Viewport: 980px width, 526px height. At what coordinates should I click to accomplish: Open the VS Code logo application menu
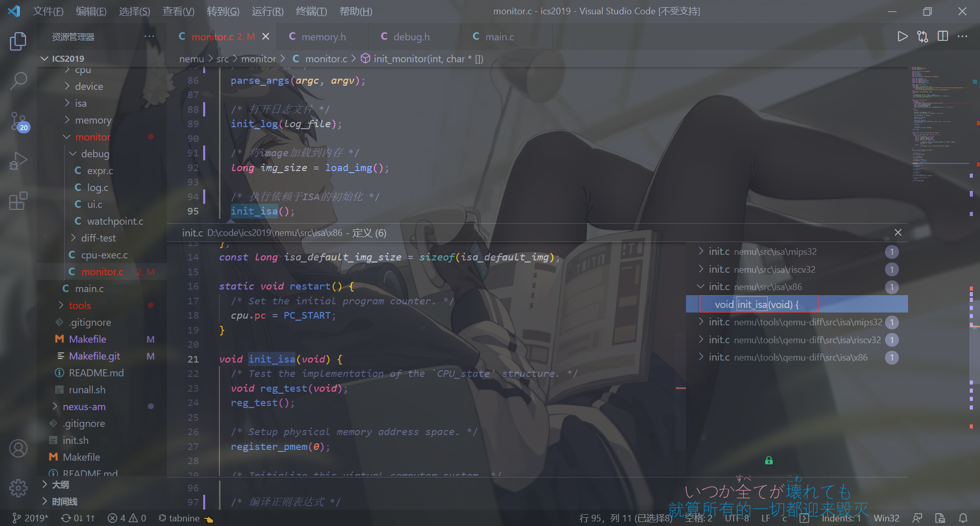coord(14,11)
